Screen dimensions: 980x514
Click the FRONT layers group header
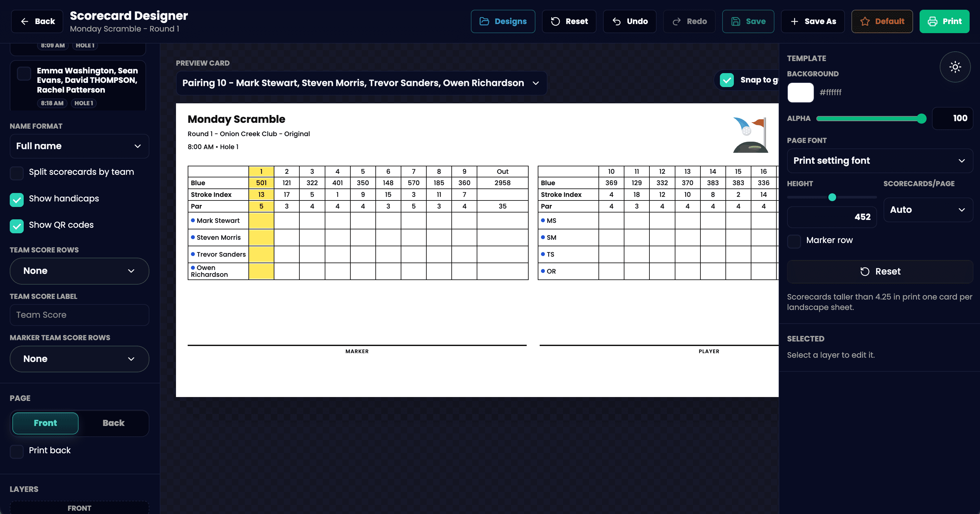[79, 508]
